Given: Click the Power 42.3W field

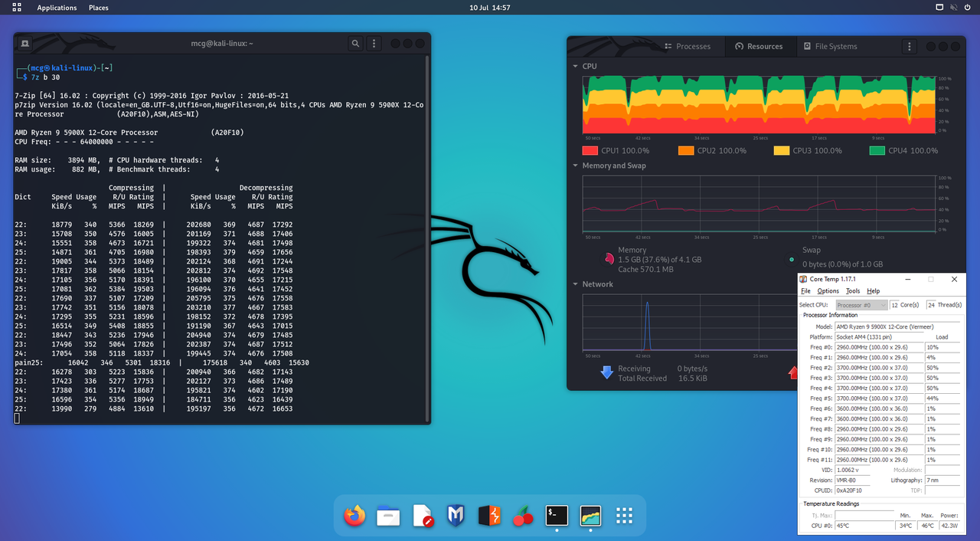Looking at the screenshot, I should [950, 526].
